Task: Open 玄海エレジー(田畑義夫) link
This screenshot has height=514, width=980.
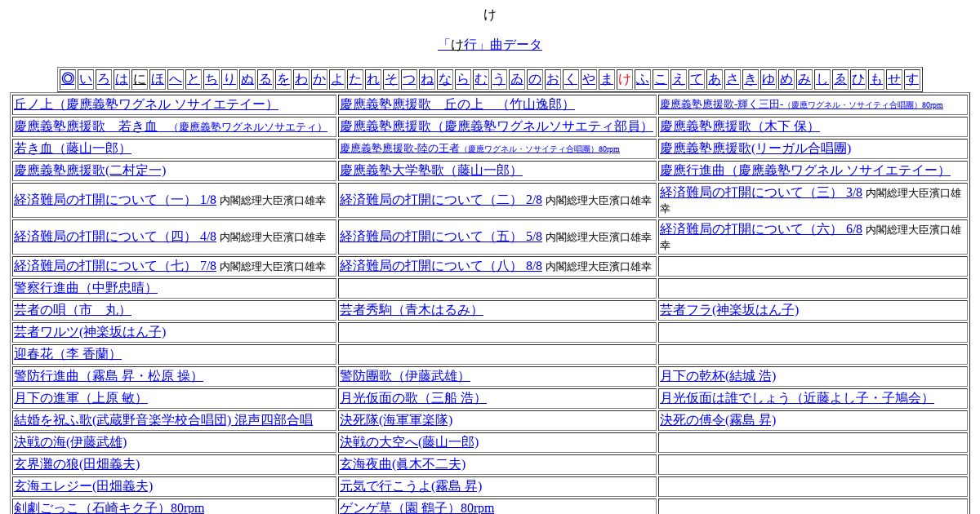Action: [83, 486]
